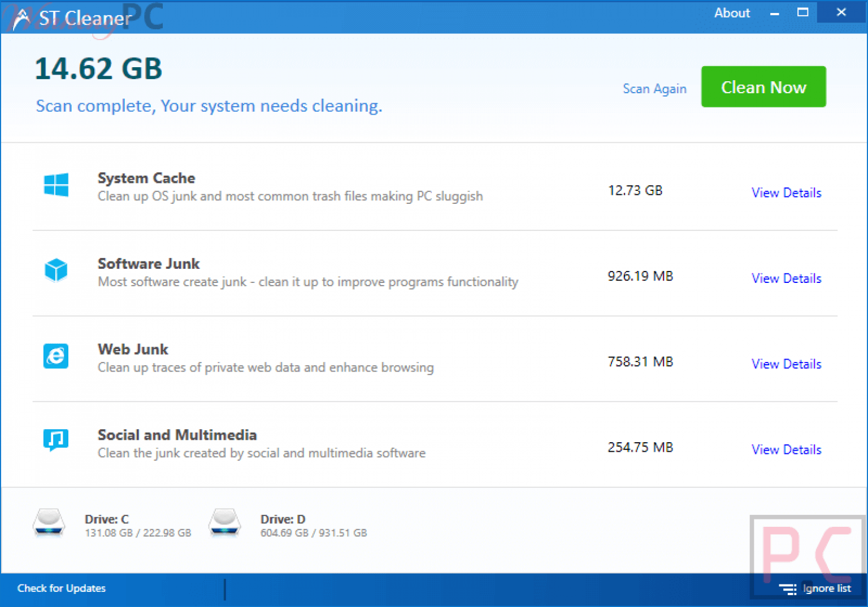
Task: Click the Web Junk browser icon
Action: (56, 356)
